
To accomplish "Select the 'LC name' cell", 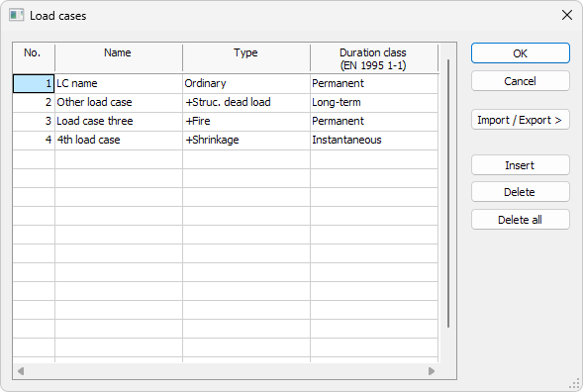I will click(x=119, y=84).
